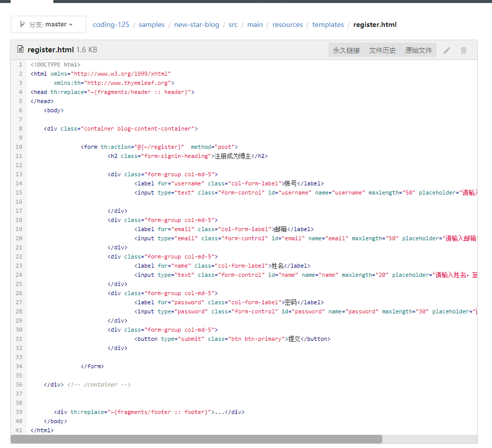Select the last line number 41
492x448 pixels.
coord(19,430)
